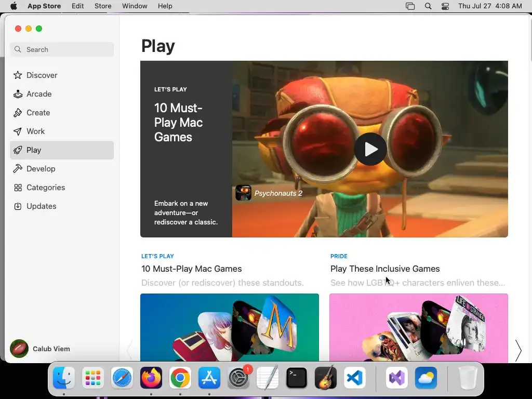Open System Settings from the Dock
Viewport: 532px width, 399px height.
point(238,378)
